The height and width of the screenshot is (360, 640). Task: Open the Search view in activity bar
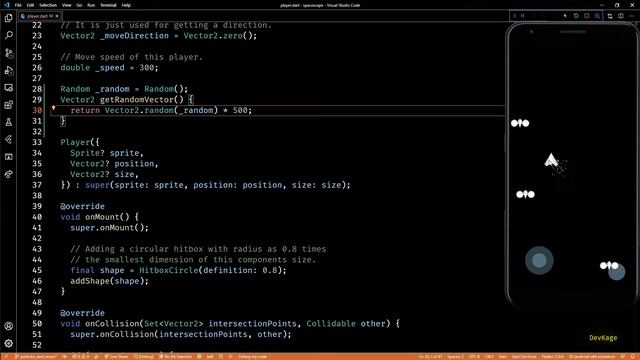pos(9,36)
